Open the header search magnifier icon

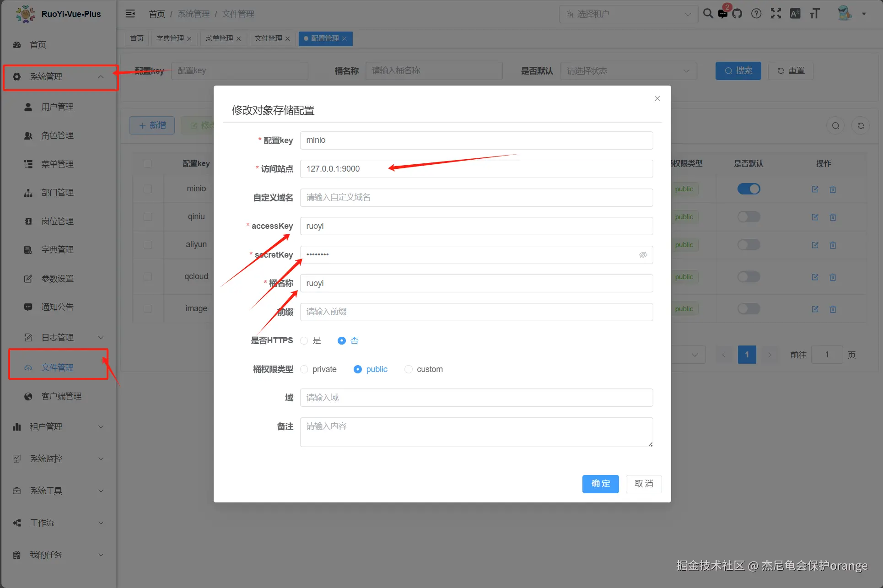click(708, 14)
